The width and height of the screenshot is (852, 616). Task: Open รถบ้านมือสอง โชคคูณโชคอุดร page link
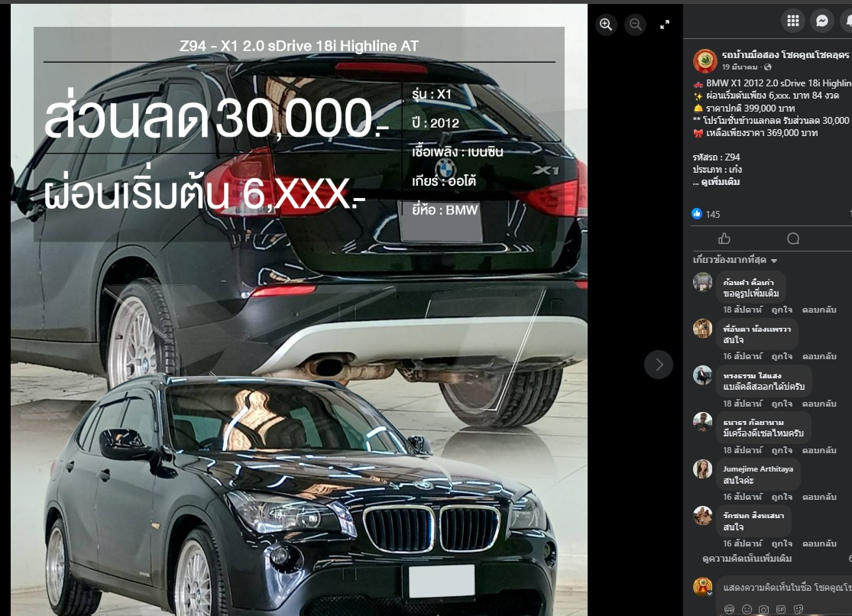[x=786, y=55]
